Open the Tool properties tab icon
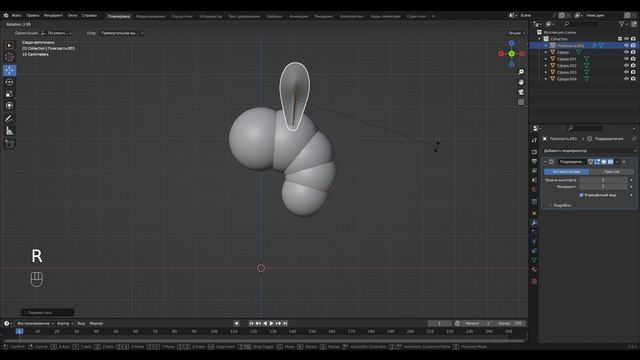Screen dimensions: 640x360 click(534, 140)
